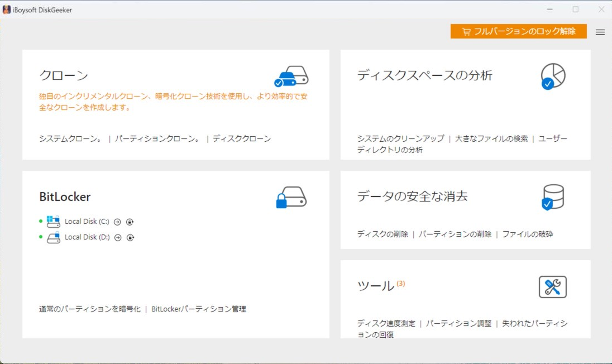The image size is (612, 364).
Task: Close the DiskGeeker window
Action: coord(601,9)
